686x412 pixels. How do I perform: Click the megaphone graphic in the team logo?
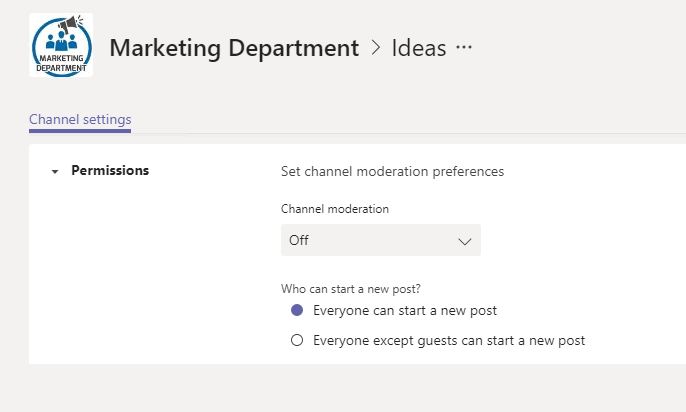72,25
